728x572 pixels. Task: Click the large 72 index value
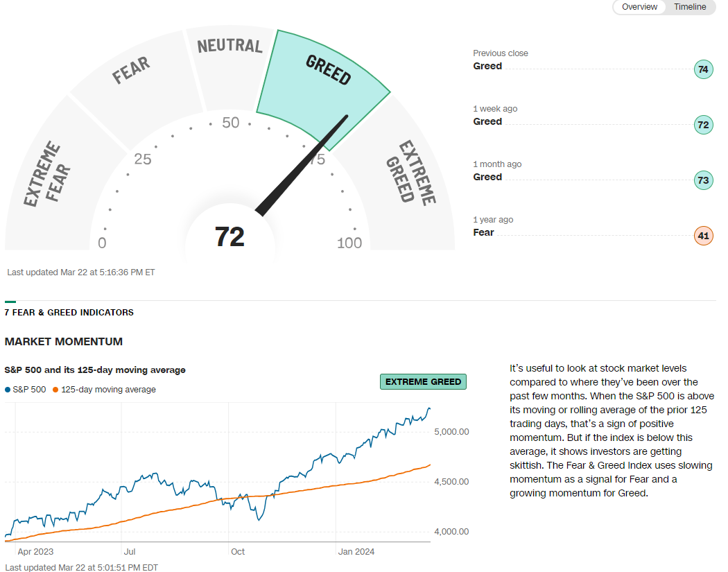(229, 237)
